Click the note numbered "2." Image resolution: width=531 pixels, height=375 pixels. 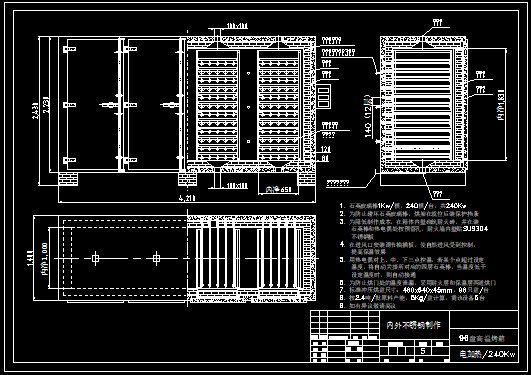click(409, 214)
